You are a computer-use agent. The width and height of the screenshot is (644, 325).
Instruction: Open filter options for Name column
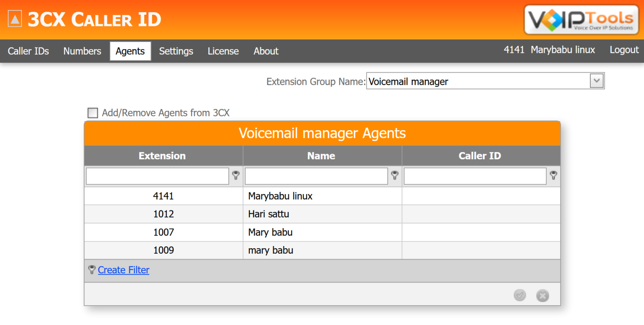395,176
